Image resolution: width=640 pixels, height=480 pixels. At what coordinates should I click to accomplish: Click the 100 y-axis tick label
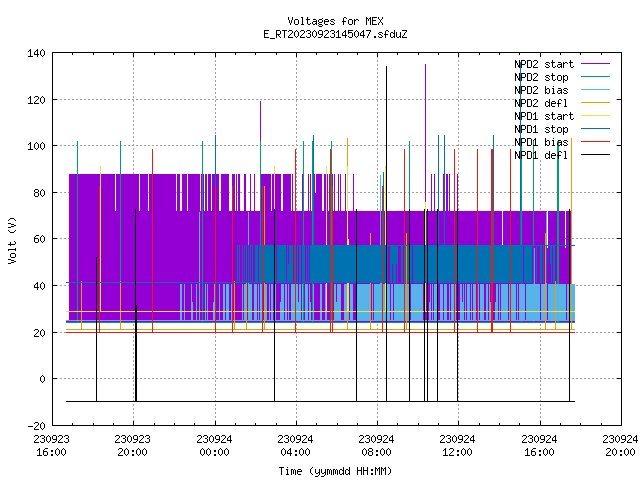click(x=36, y=146)
